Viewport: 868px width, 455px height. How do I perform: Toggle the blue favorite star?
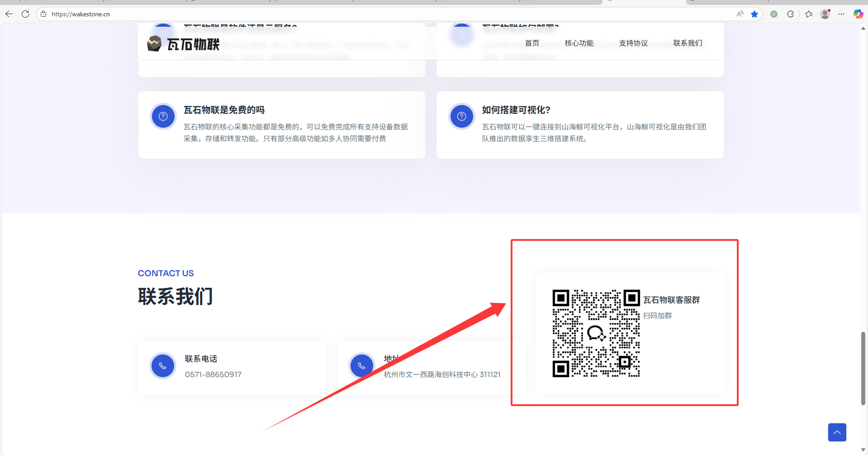click(754, 14)
